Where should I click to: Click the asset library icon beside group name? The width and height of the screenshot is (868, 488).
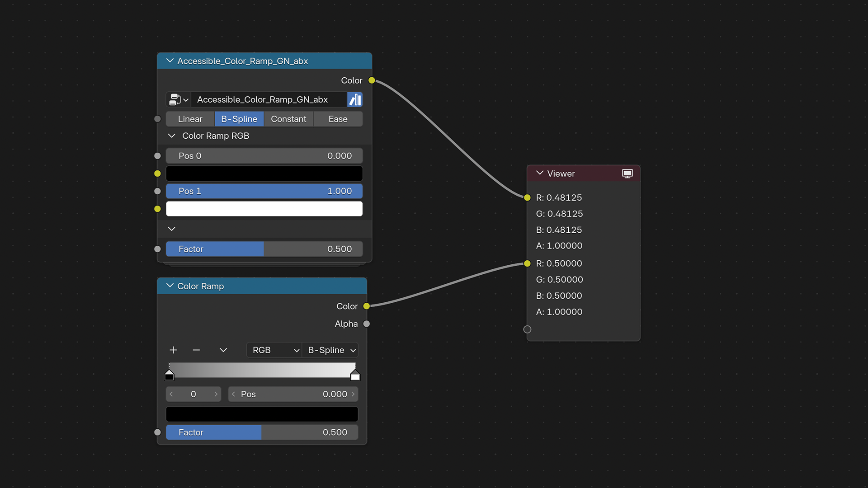click(355, 99)
